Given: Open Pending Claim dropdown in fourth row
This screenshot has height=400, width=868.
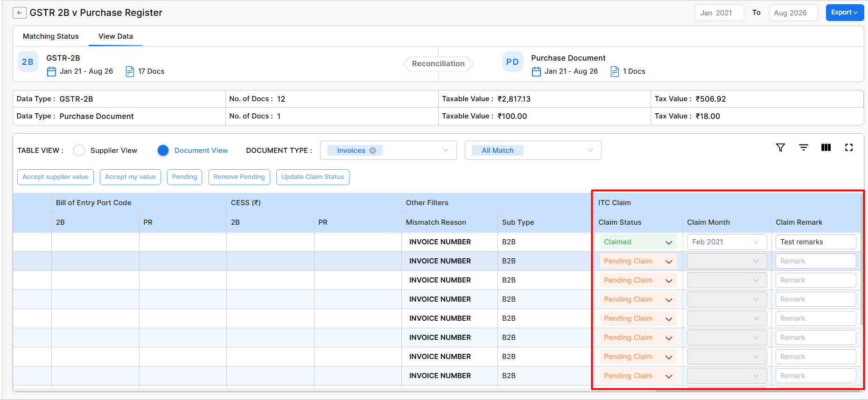Looking at the screenshot, I should point(638,299).
